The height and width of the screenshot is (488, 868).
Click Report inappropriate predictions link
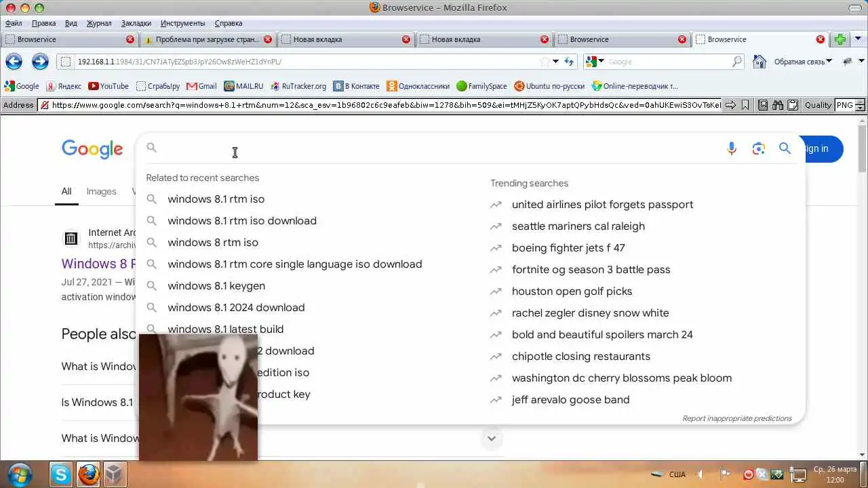737,418
